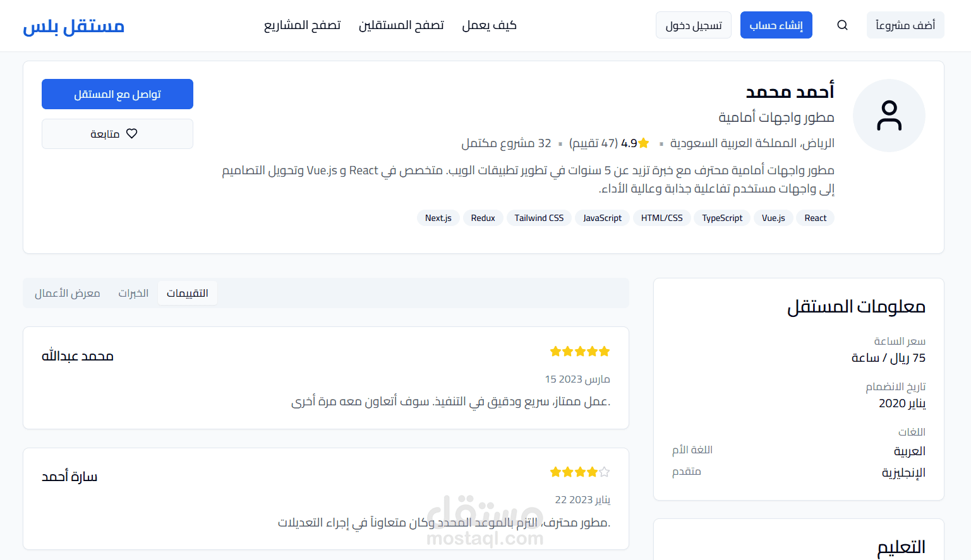Click تواصل مع المستقل button
The height and width of the screenshot is (560, 971).
tap(118, 94)
